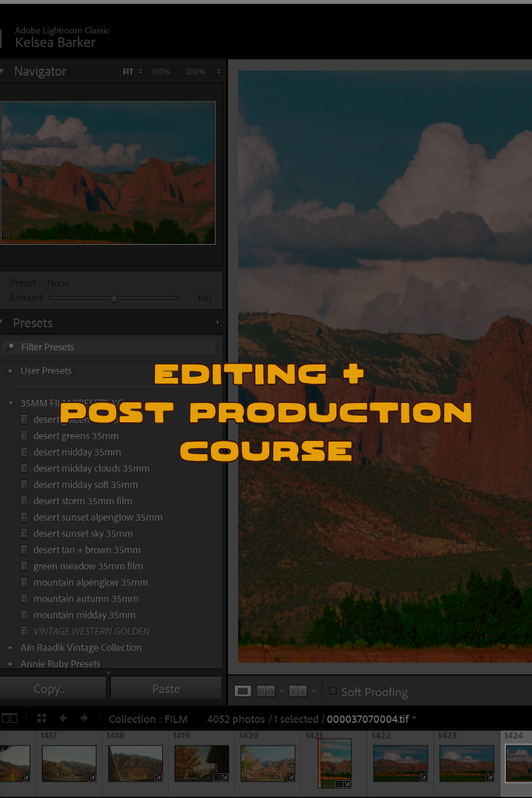Click the Filter Presets search field
Image resolution: width=532 pixels, height=798 pixels.
[x=108, y=347]
